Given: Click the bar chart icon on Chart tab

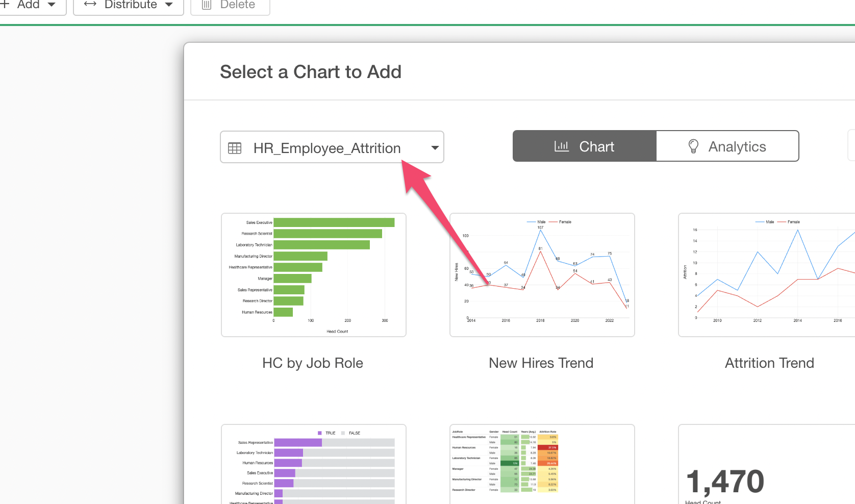Looking at the screenshot, I should click(x=562, y=146).
